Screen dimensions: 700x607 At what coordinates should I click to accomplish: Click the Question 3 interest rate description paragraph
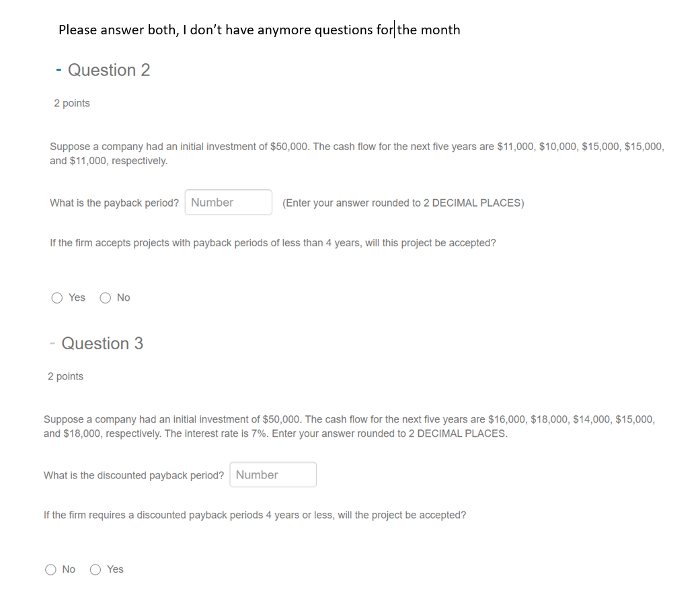click(350, 426)
